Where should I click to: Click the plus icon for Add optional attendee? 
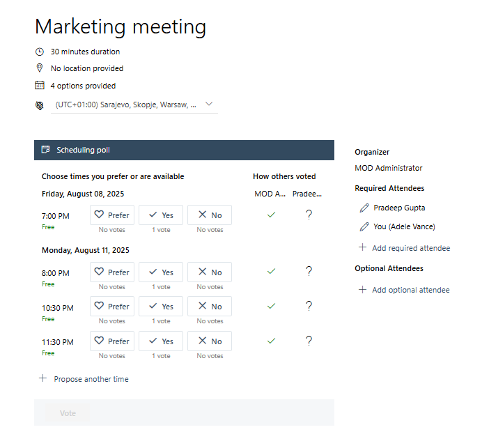[x=362, y=289]
